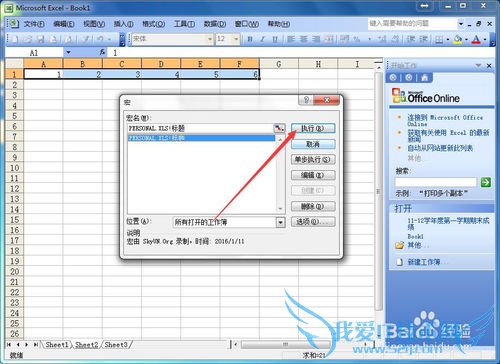Click the Print toolbar icon

[x=53, y=39]
